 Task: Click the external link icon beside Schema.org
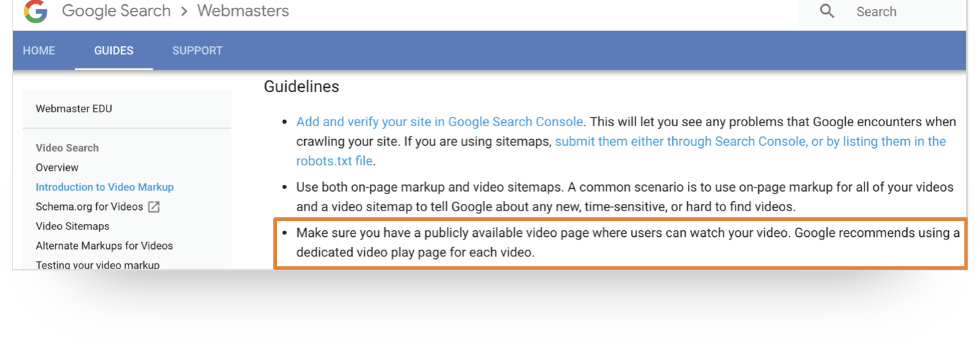[x=154, y=207]
